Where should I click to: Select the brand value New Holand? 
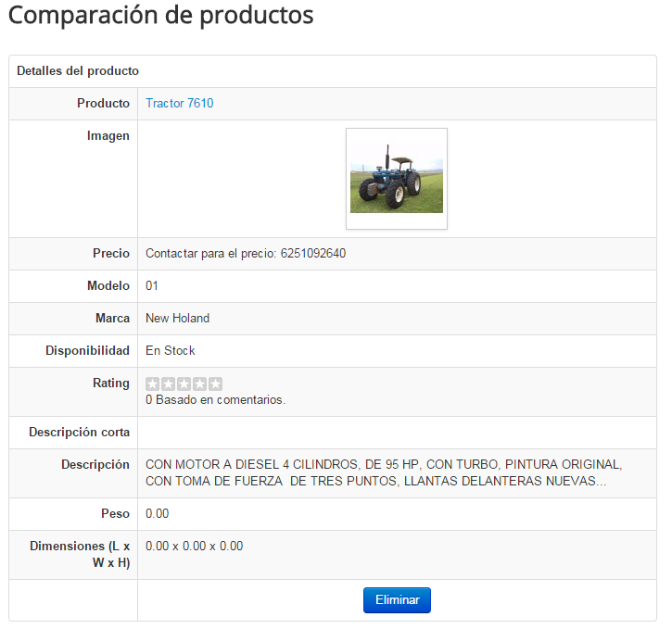[177, 318]
